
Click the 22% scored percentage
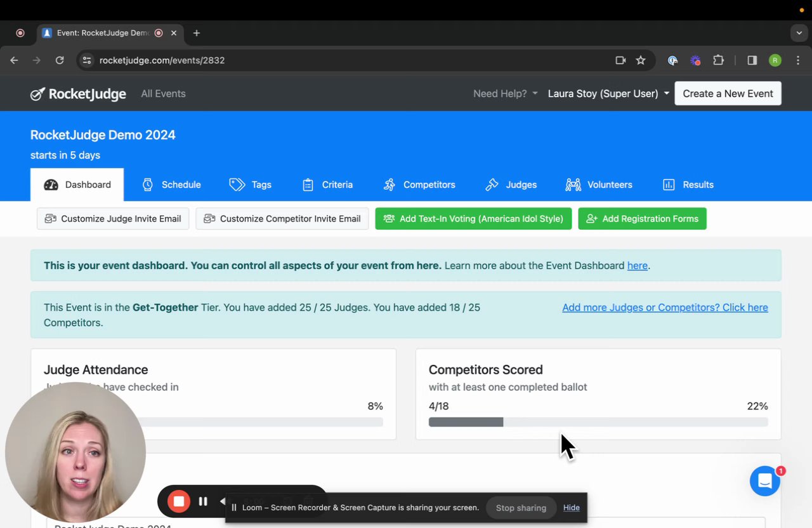click(757, 406)
